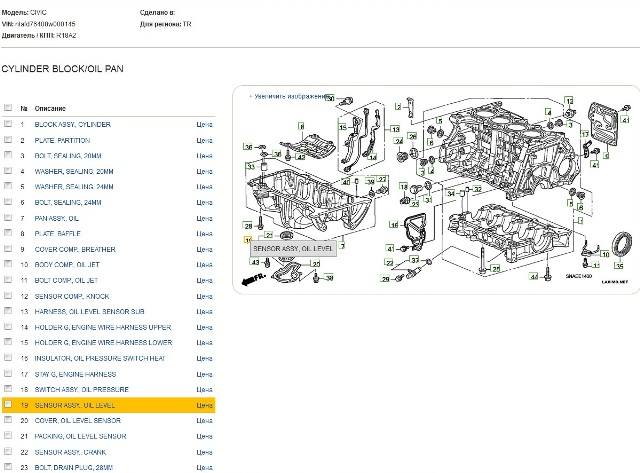Click the 'Увеличить изображение' enlarge image link
640x473 pixels.
[x=291, y=96]
